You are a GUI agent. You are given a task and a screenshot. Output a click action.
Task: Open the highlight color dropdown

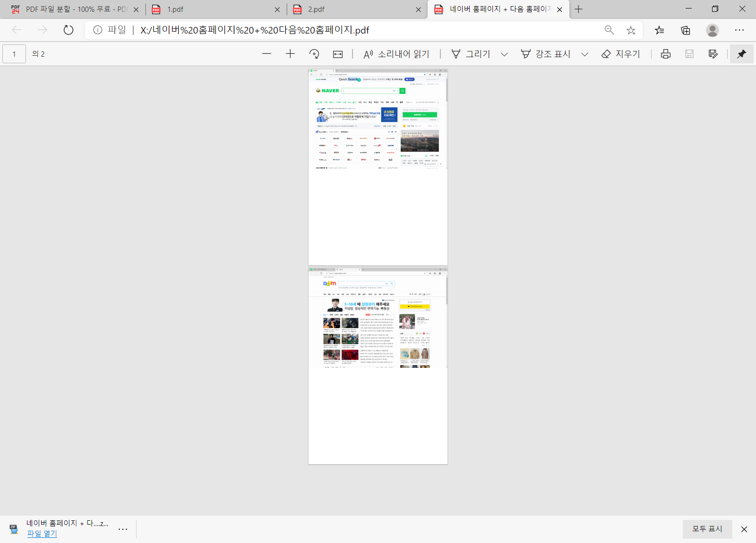[585, 53]
